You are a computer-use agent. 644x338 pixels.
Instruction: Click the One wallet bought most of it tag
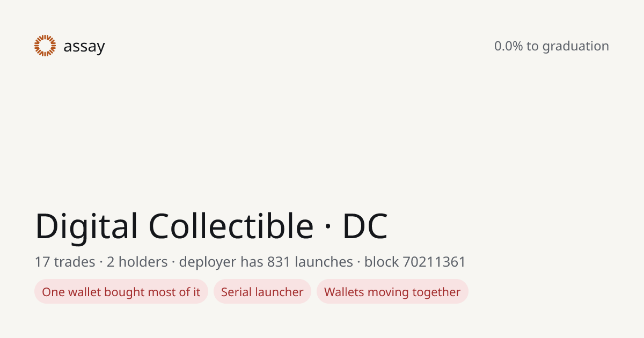click(x=121, y=292)
